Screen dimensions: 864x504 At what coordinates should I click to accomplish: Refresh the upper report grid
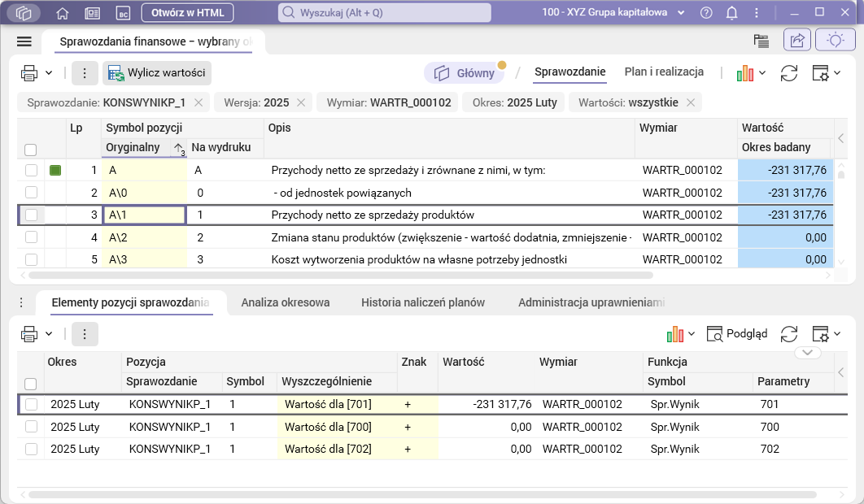pos(788,73)
